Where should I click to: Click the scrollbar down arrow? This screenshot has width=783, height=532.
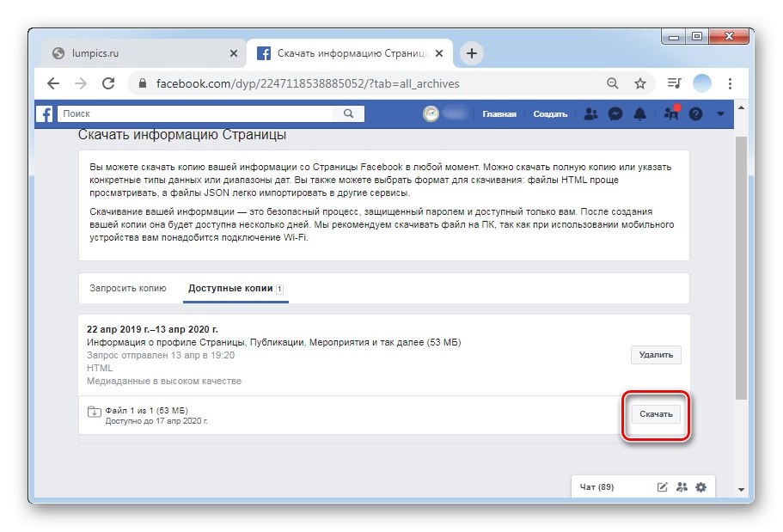741,490
